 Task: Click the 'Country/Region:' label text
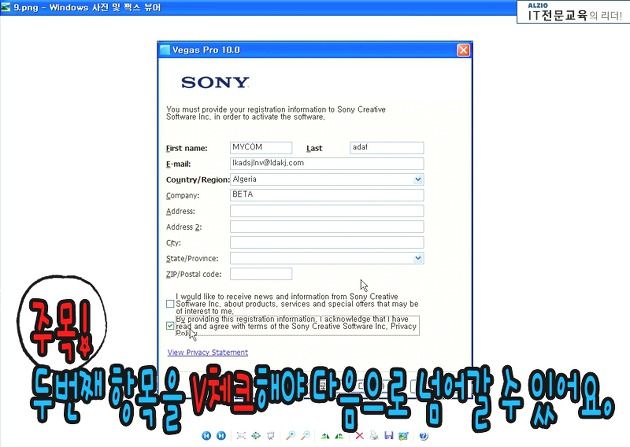(198, 180)
